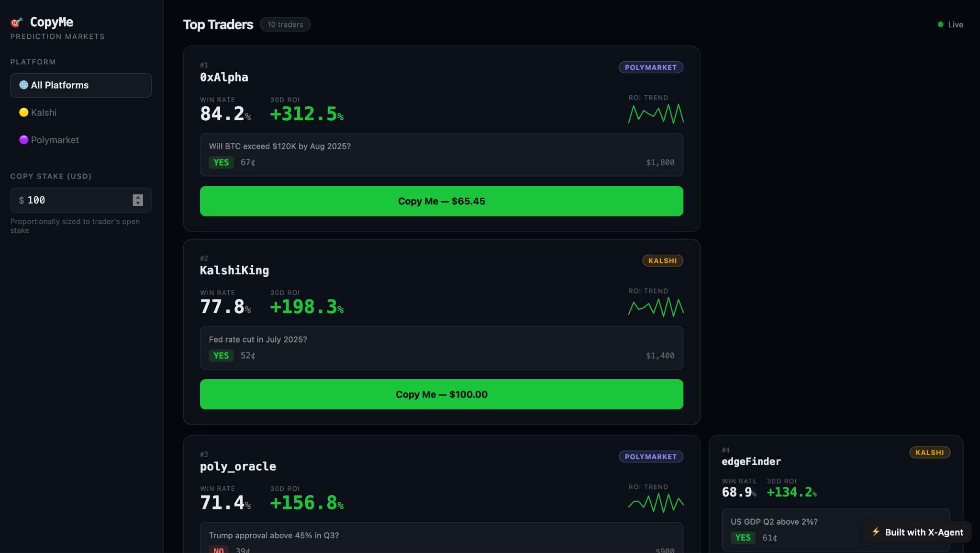Image resolution: width=980 pixels, height=553 pixels.
Task: Click the $1,800 stake amount
Action: pyautogui.click(x=660, y=162)
